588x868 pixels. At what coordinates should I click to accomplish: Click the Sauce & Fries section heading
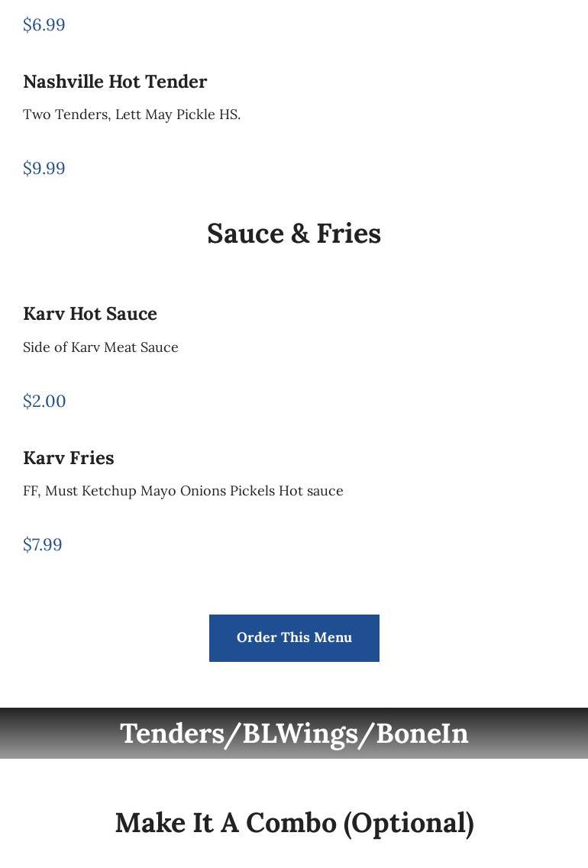(294, 234)
